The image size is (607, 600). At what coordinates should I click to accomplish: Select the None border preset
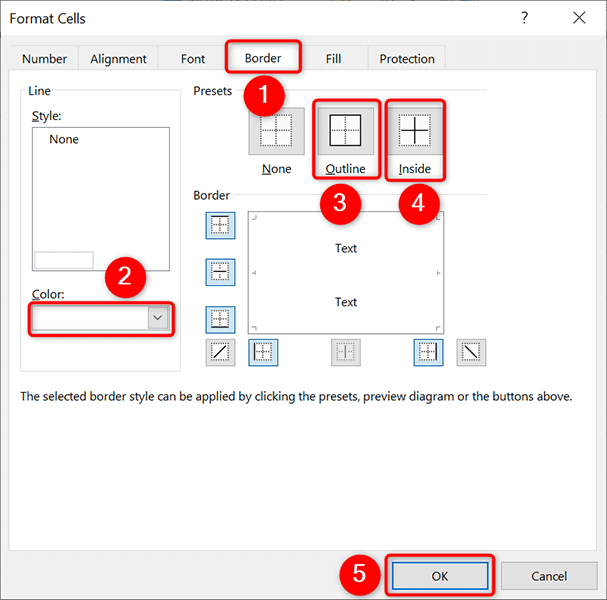(x=276, y=133)
